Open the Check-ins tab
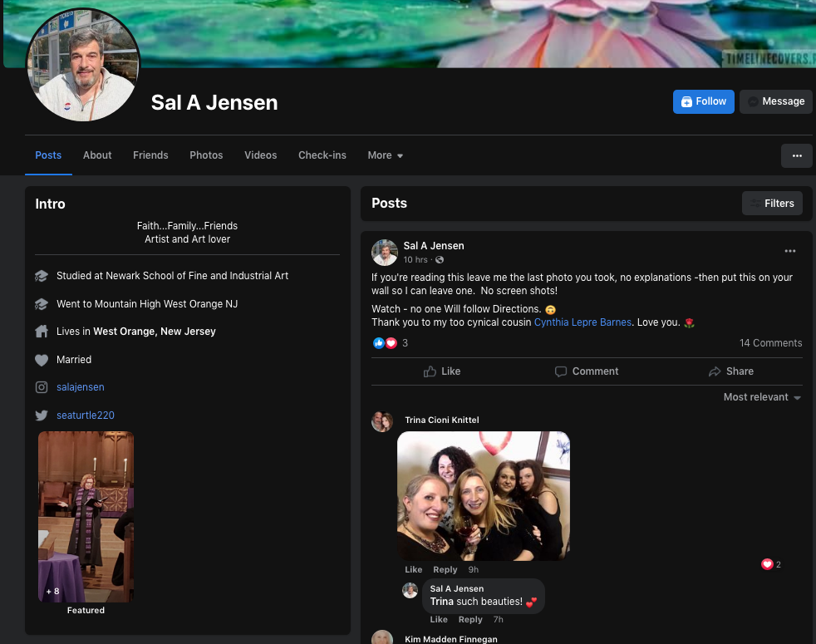816x644 pixels. coord(322,155)
